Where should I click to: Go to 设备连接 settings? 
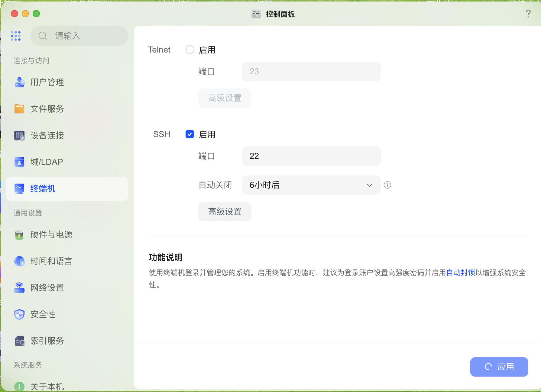click(x=67, y=135)
